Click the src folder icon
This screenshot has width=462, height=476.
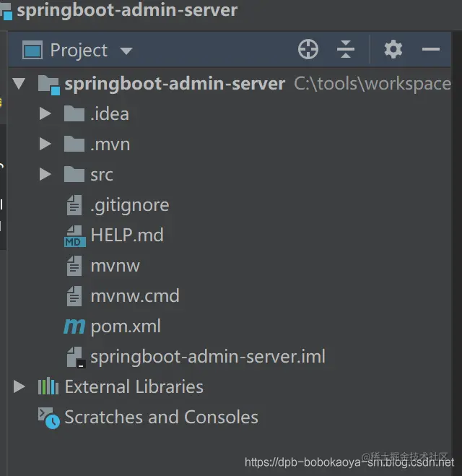point(74,174)
